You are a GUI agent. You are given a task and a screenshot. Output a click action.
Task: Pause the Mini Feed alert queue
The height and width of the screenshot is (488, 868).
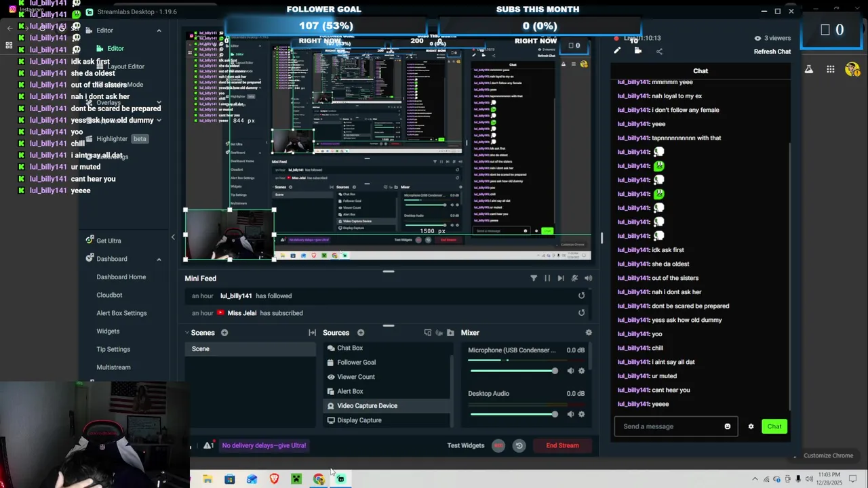point(547,278)
